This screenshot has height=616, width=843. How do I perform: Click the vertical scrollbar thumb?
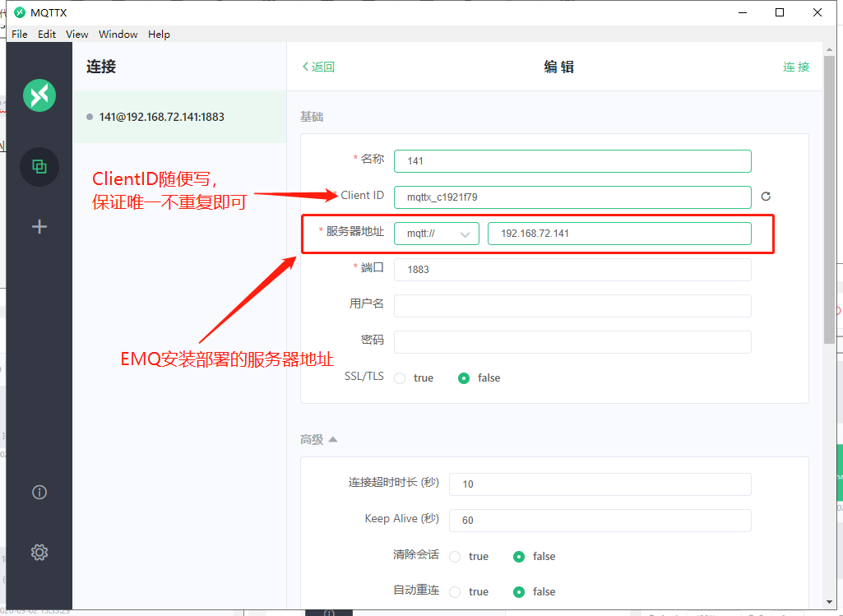click(x=829, y=199)
